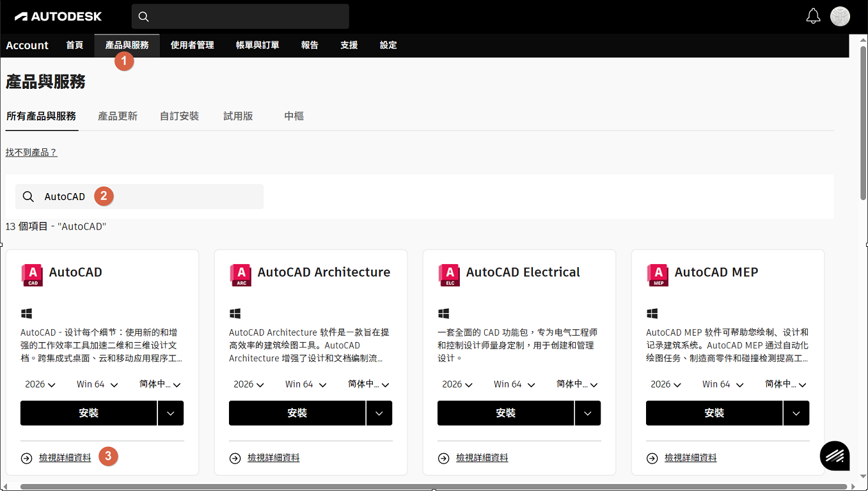Expand install options arrow for AutoCAD Architecture
This screenshot has height=491, width=868.
tap(379, 413)
